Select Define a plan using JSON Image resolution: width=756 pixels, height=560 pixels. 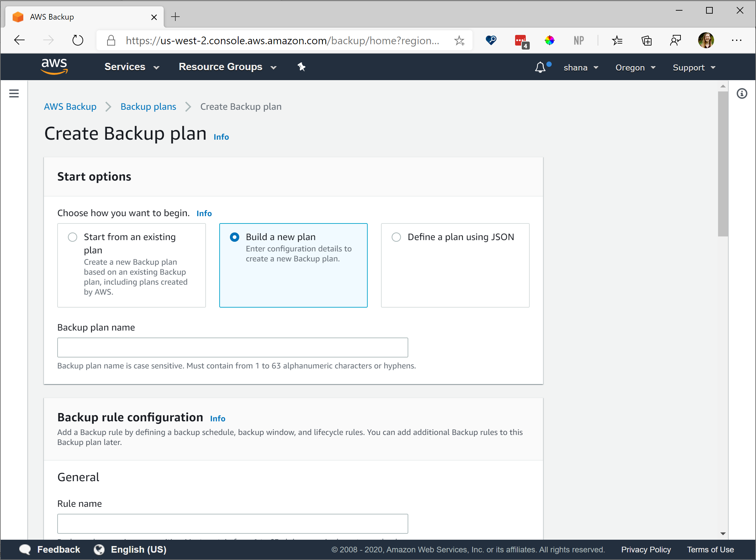click(395, 237)
